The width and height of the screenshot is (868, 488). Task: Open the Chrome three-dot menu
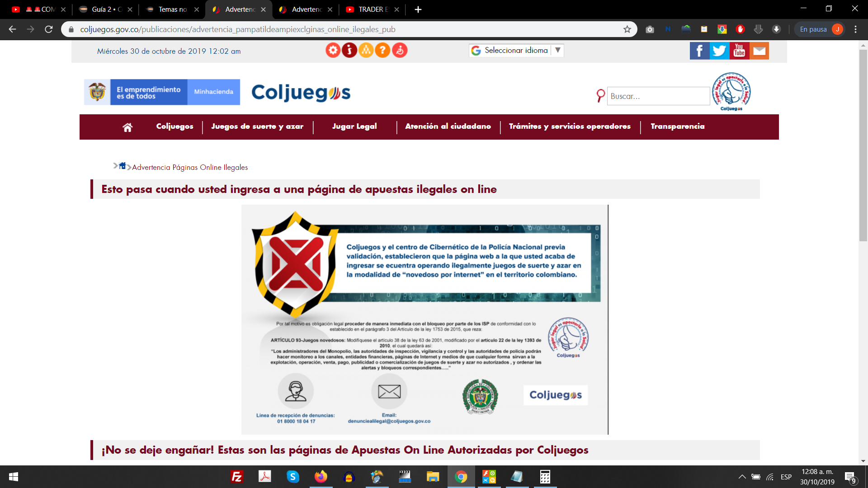[855, 29]
